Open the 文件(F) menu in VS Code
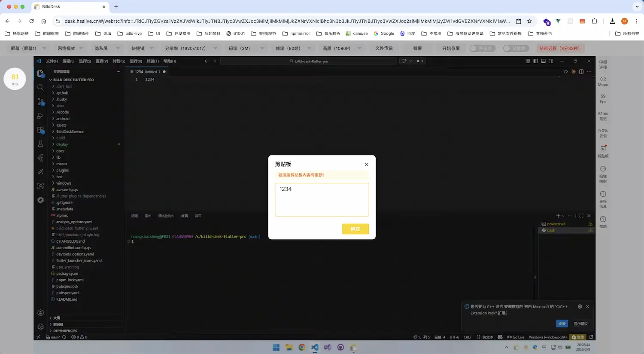The height and width of the screenshot is (354, 644). pyautogui.click(x=52, y=61)
